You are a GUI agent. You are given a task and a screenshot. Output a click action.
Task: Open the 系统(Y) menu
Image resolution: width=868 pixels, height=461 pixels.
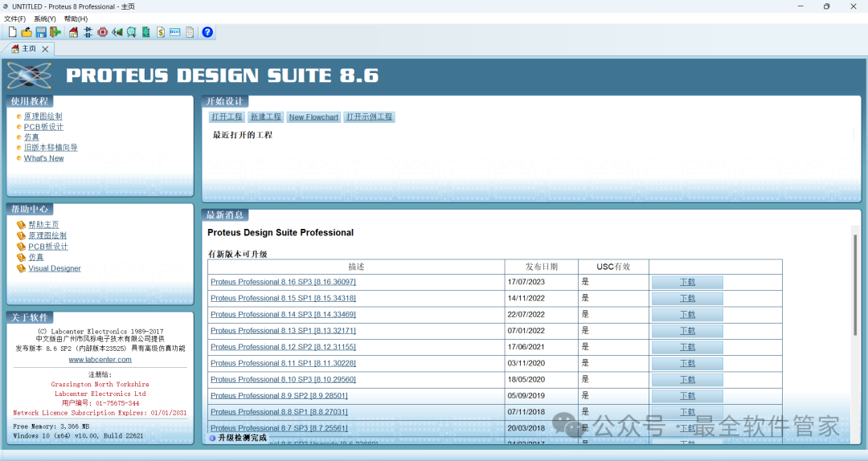click(44, 18)
